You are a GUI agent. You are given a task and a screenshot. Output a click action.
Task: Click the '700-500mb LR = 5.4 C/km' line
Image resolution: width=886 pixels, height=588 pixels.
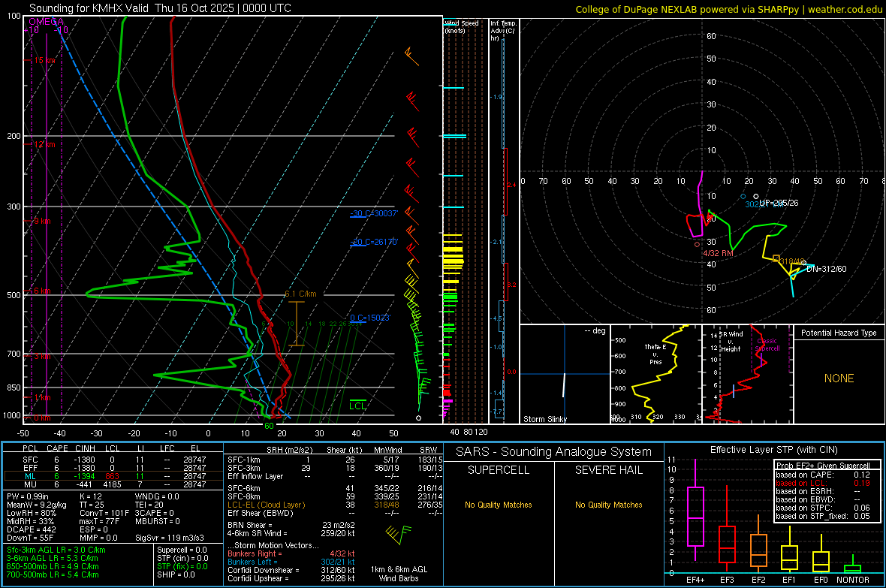[x=53, y=574]
